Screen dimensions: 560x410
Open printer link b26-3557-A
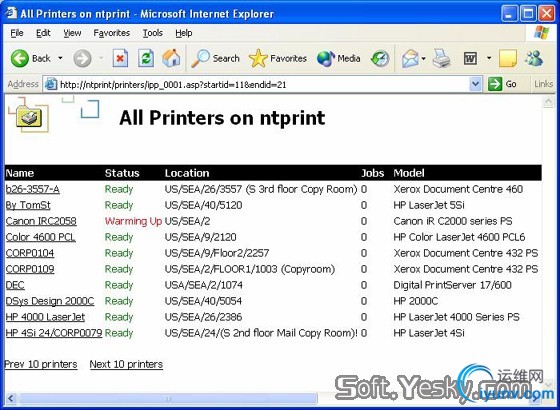(32, 189)
